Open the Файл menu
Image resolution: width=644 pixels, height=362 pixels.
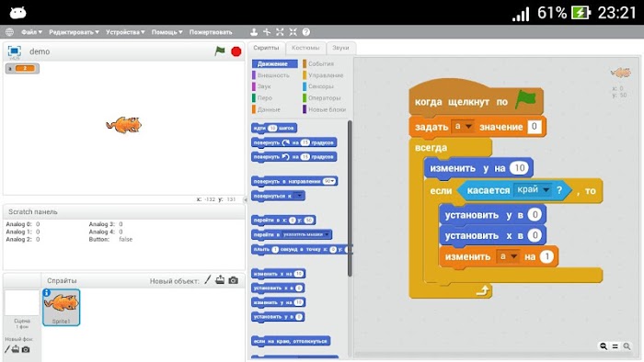(31, 32)
